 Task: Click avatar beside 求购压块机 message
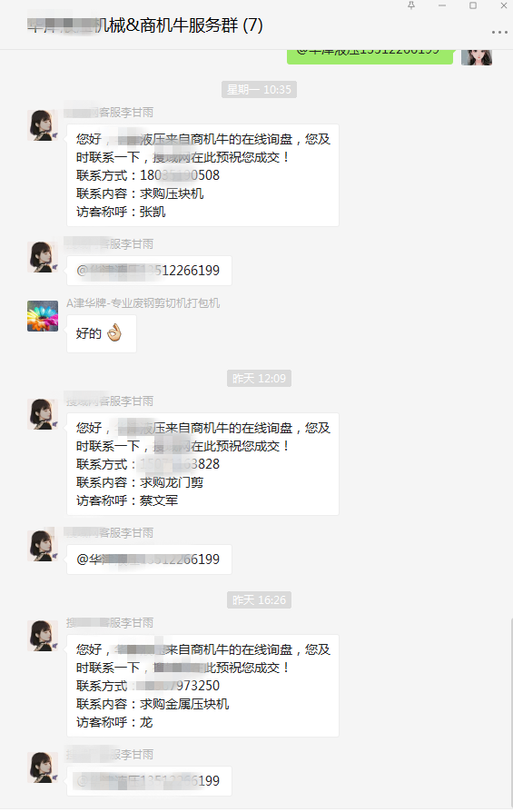pos(43,124)
